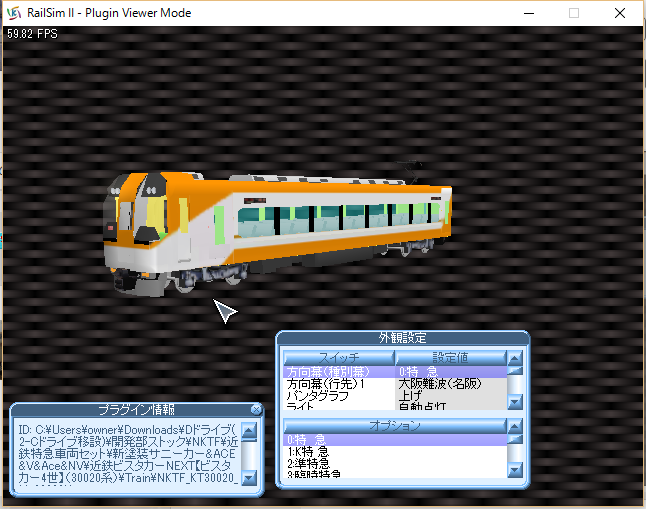Click the FPS counter text
This screenshot has width=646, height=509.
coord(32,34)
